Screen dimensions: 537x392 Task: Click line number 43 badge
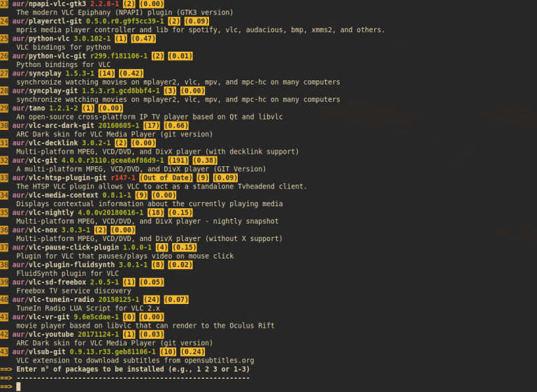point(4,352)
